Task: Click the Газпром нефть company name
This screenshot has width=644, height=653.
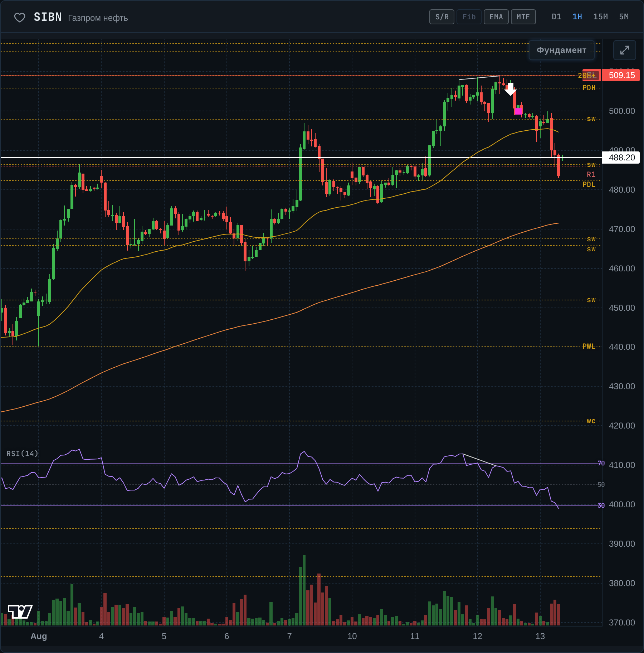Action: 98,18
